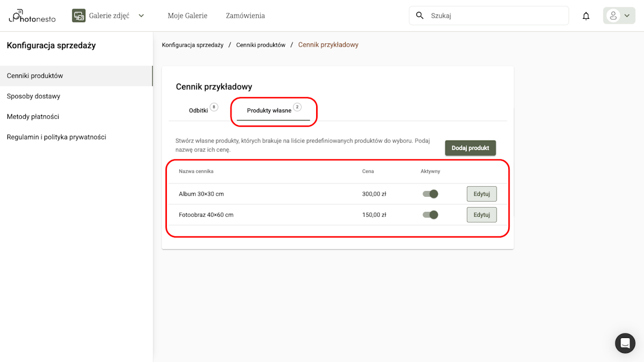Click Edytuj for Fotoobraz 40×60 cm
Image resolution: width=644 pixels, height=362 pixels.
click(481, 215)
